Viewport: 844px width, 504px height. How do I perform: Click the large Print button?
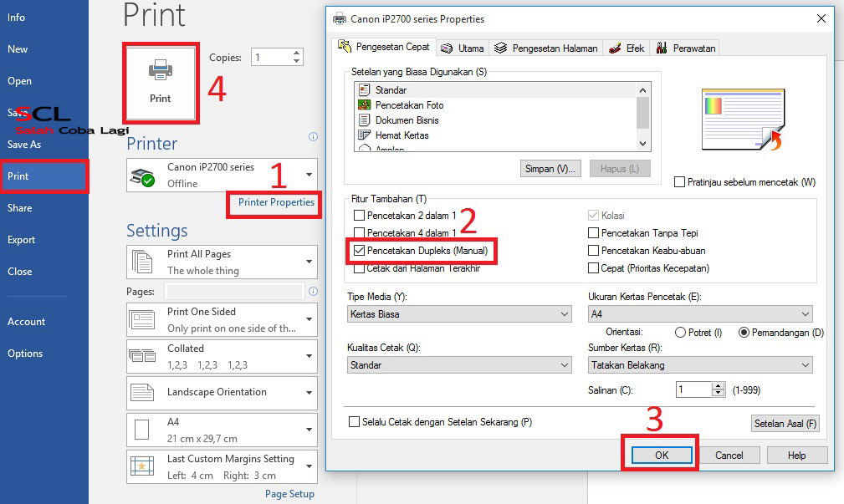[x=161, y=84]
